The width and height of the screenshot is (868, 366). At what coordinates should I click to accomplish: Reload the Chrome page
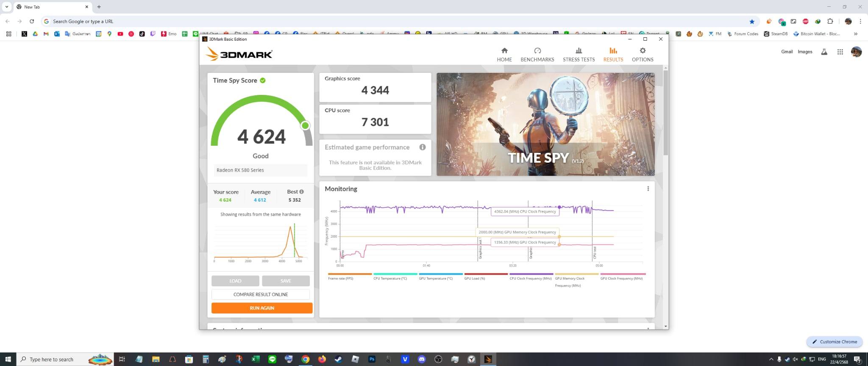coord(32,21)
